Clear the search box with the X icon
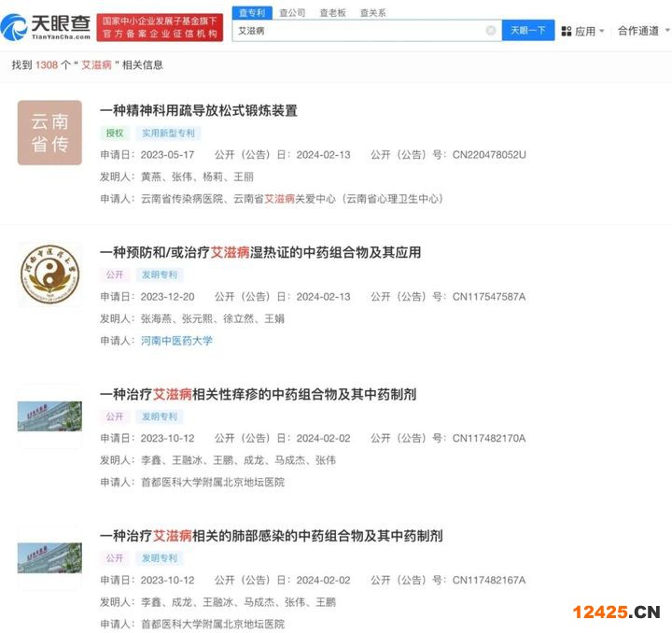This screenshot has width=672, height=633. [x=491, y=31]
